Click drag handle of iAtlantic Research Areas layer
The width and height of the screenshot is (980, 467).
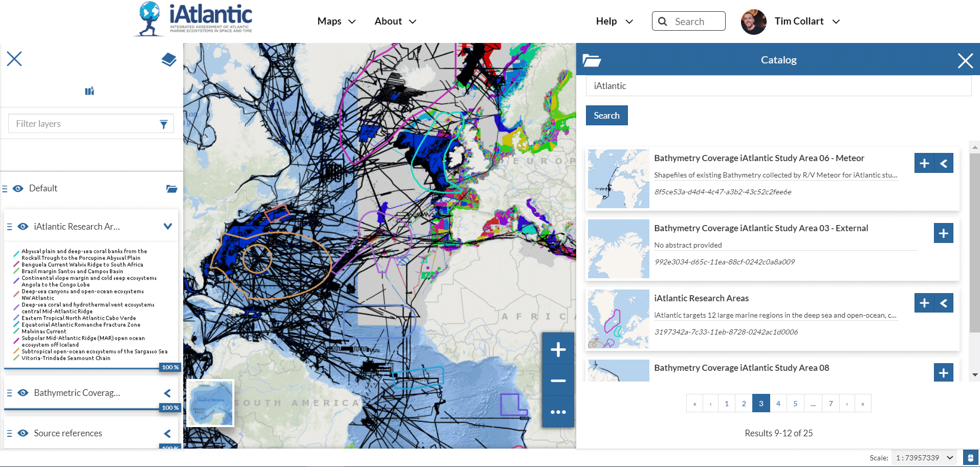point(9,227)
